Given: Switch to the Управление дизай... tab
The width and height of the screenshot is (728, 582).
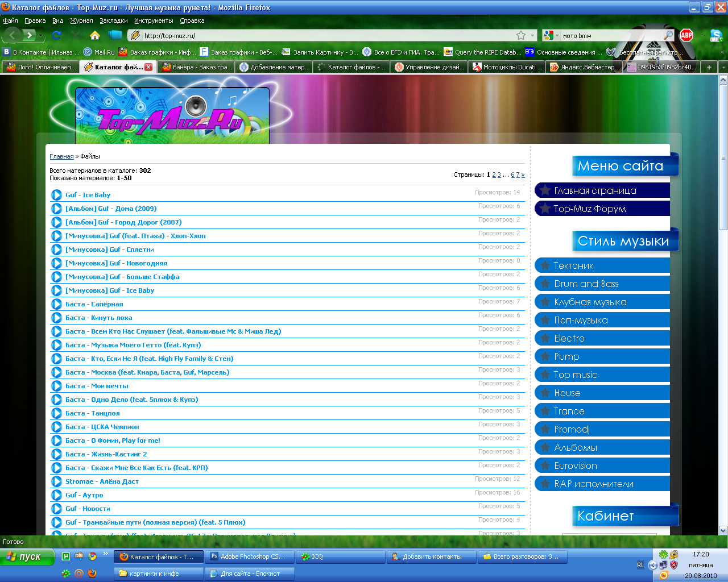Looking at the screenshot, I should coord(429,67).
